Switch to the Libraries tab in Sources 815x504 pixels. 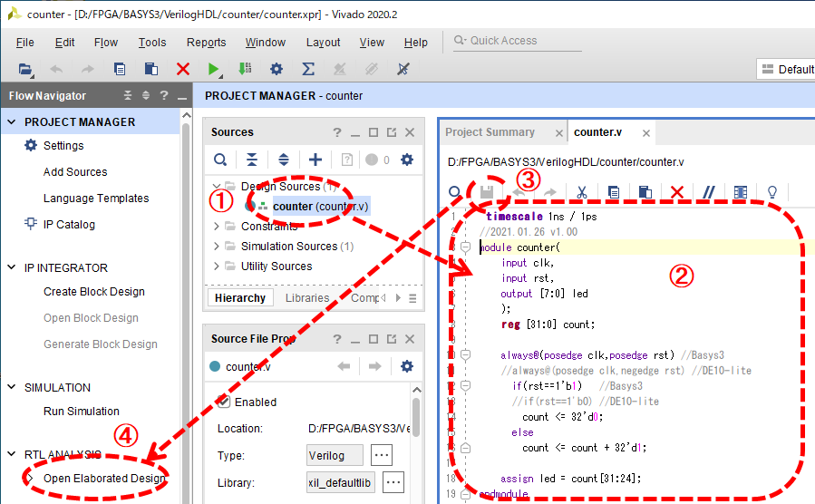click(x=307, y=298)
